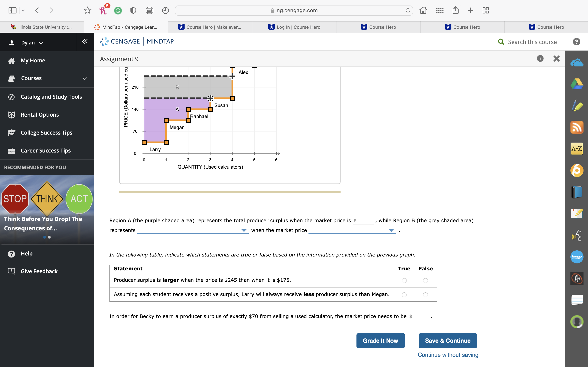
Task: Open the market price condition dropdown
Action: click(352, 230)
